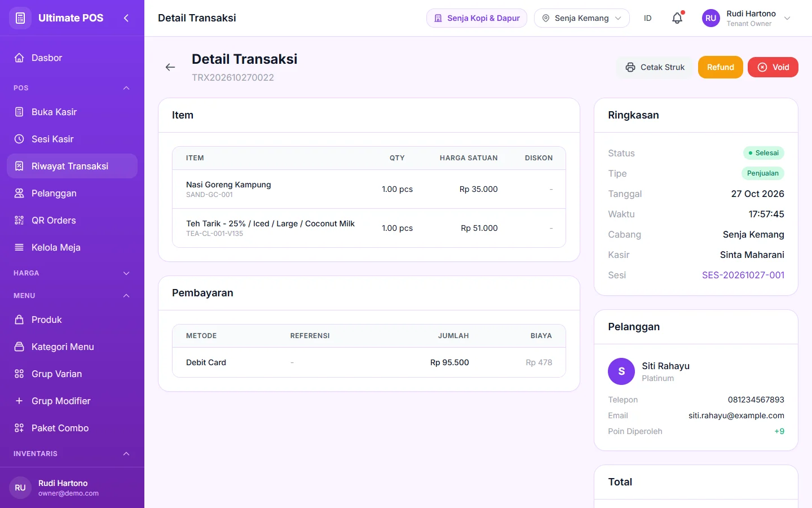Select Riwayat Transaksi in sidebar
The image size is (812, 508).
[x=72, y=166]
